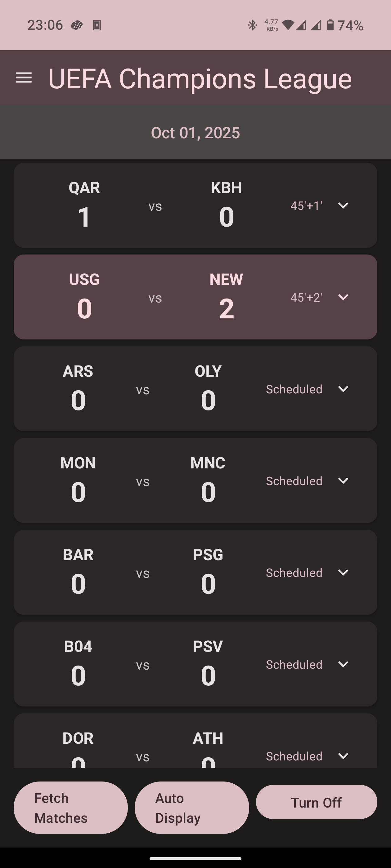Expand the DOR vs ATH match chevron
Viewport: 391px width, 868px height.
(x=343, y=756)
